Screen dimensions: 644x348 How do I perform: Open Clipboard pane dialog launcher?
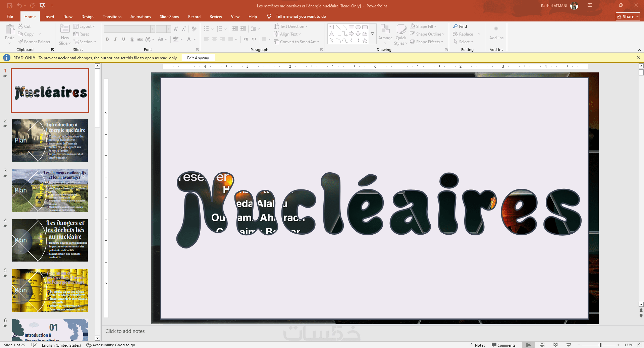53,50
